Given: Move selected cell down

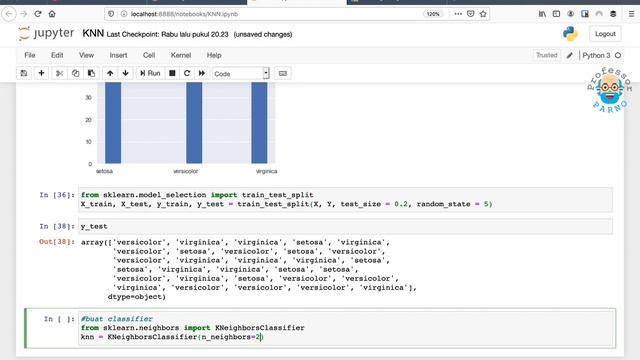Looking at the screenshot, I should (x=125, y=73).
